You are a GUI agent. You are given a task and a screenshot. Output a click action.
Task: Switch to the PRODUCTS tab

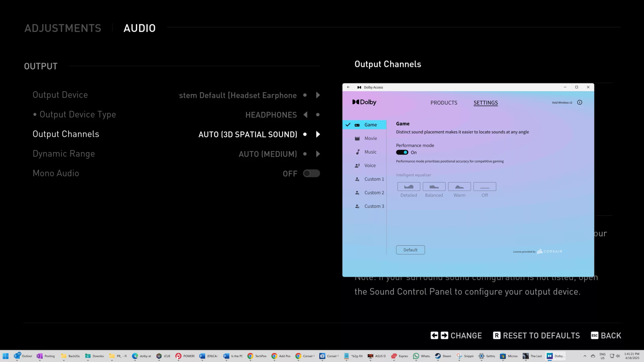click(444, 103)
